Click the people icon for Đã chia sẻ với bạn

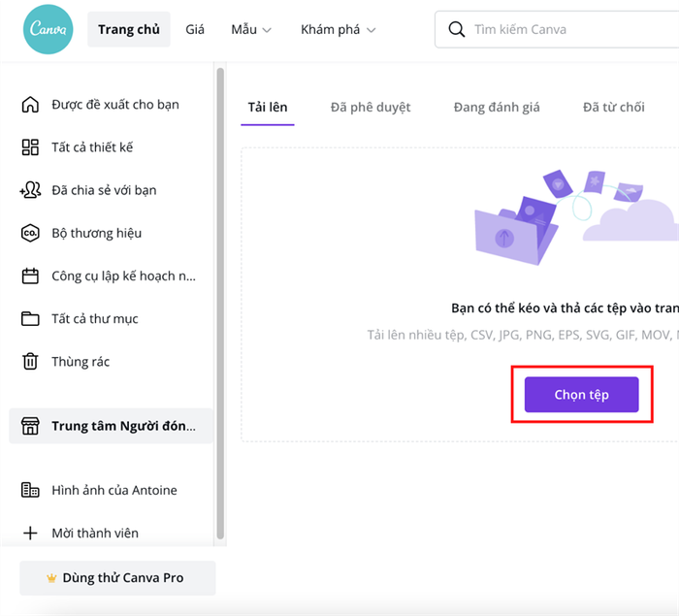pyautogui.click(x=30, y=190)
